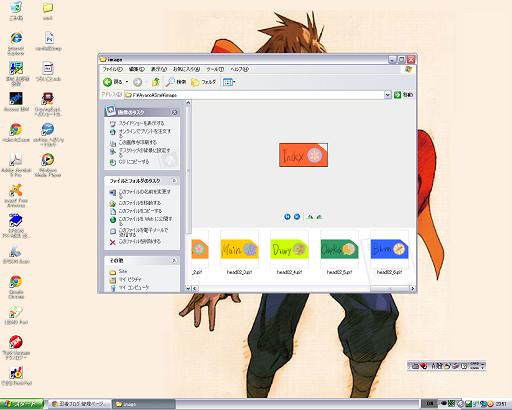
Task: Click the IME language bar
Action: click(446, 366)
